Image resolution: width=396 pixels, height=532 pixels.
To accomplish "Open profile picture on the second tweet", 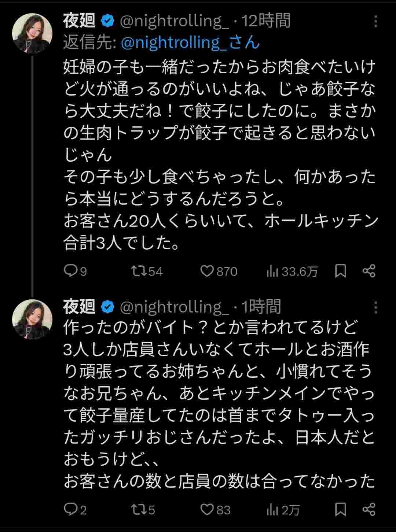I will [32, 319].
